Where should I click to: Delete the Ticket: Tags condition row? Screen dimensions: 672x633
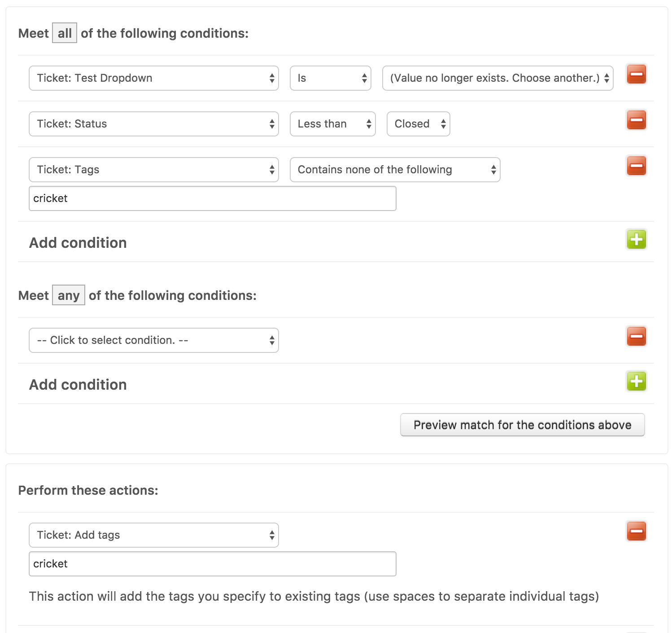click(x=636, y=166)
